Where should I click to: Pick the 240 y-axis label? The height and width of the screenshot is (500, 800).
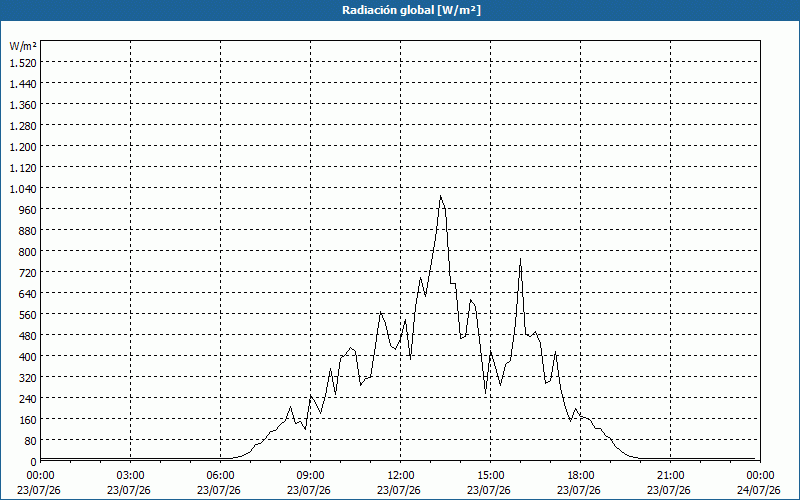[x=27, y=398]
